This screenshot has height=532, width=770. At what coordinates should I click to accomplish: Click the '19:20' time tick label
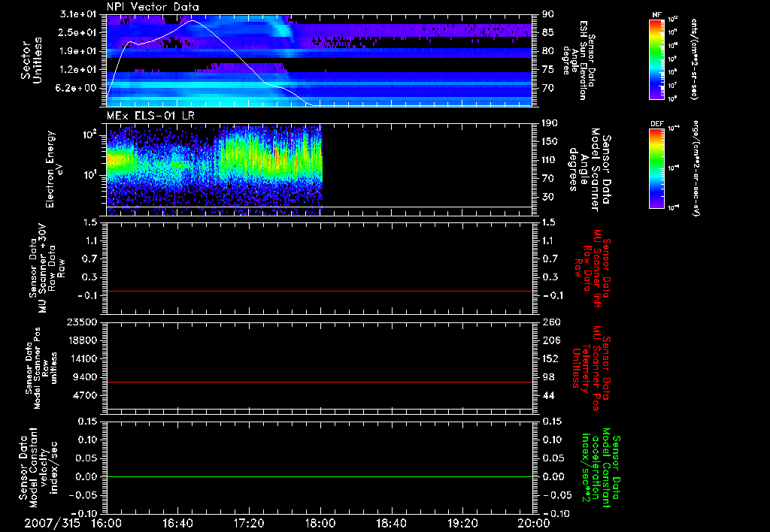pyautogui.click(x=462, y=523)
